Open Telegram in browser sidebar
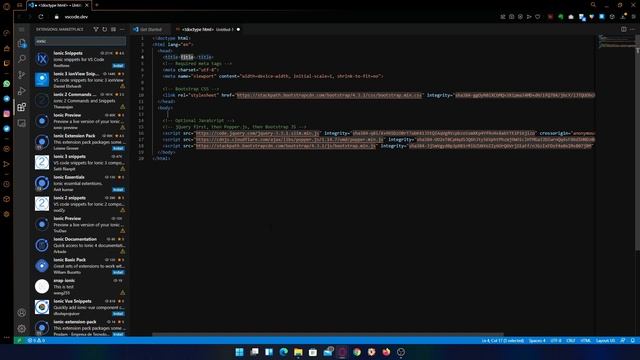640x360 pixels. pyautogui.click(x=7, y=99)
